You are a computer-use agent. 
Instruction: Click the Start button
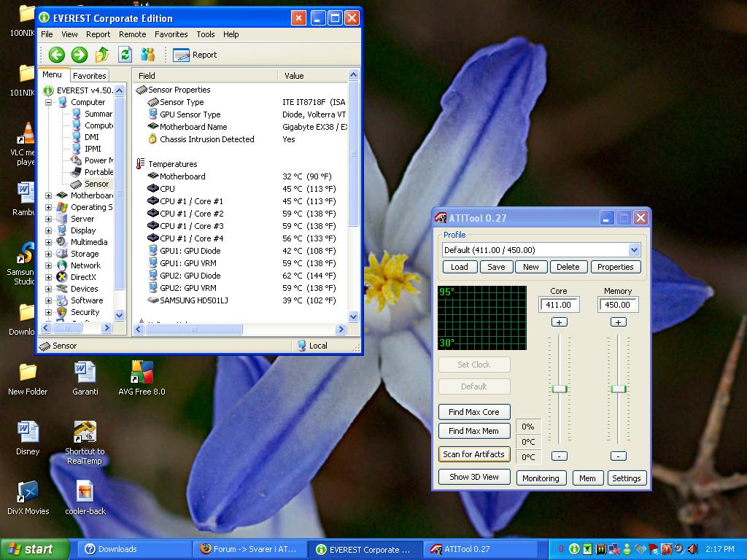34,549
